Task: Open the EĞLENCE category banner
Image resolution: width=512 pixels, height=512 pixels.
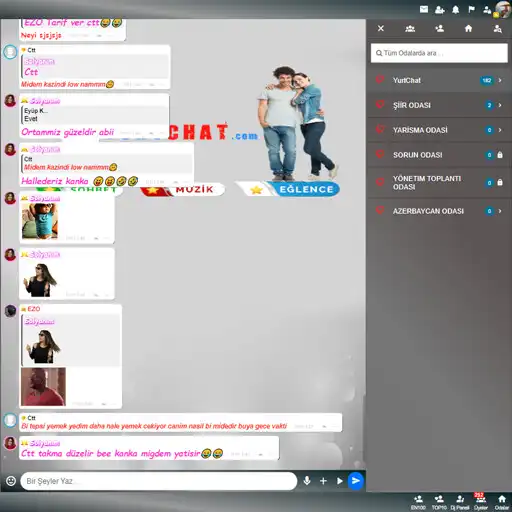Action: [287, 189]
